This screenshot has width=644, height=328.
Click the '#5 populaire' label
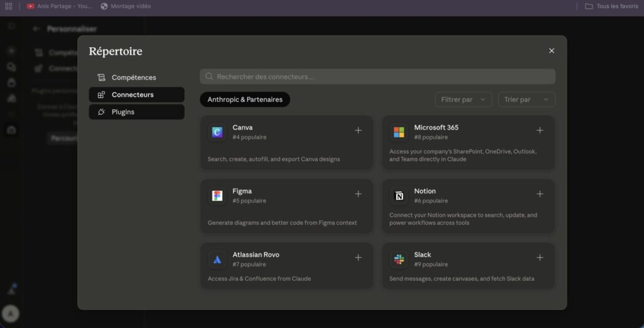pos(249,200)
